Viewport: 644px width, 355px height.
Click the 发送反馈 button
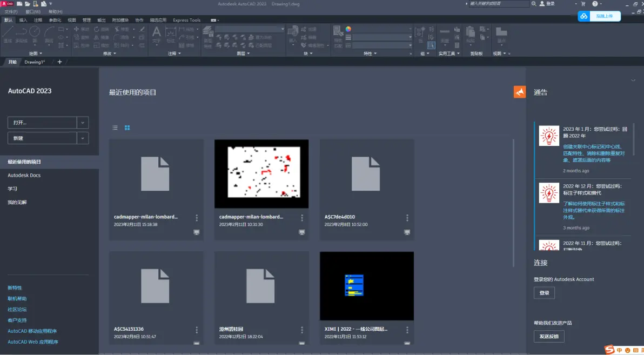coord(549,337)
